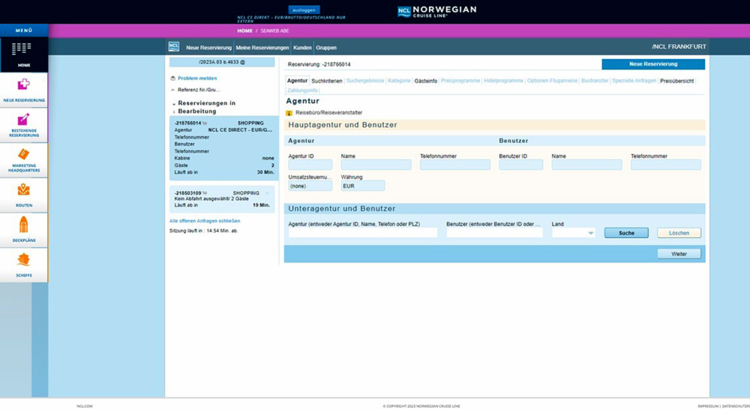Click the Suche button

click(x=626, y=233)
